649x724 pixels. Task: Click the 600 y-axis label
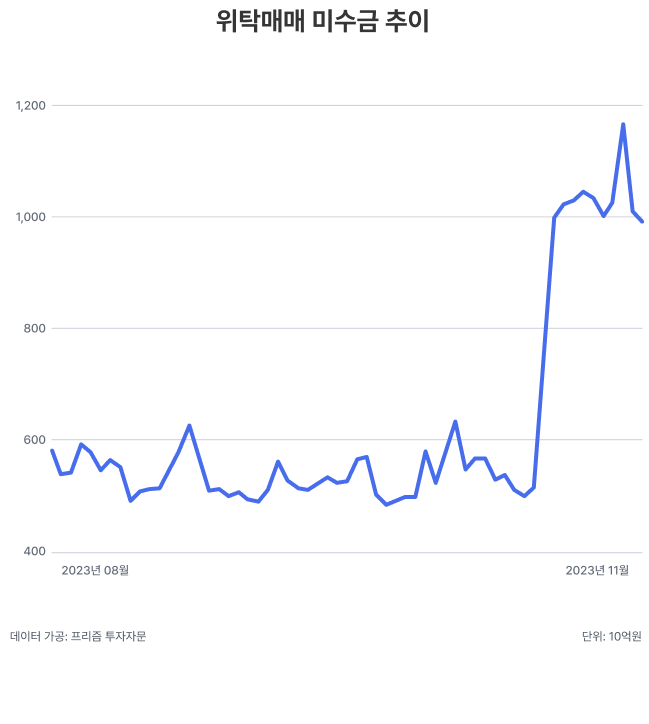(x=35, y=440)
